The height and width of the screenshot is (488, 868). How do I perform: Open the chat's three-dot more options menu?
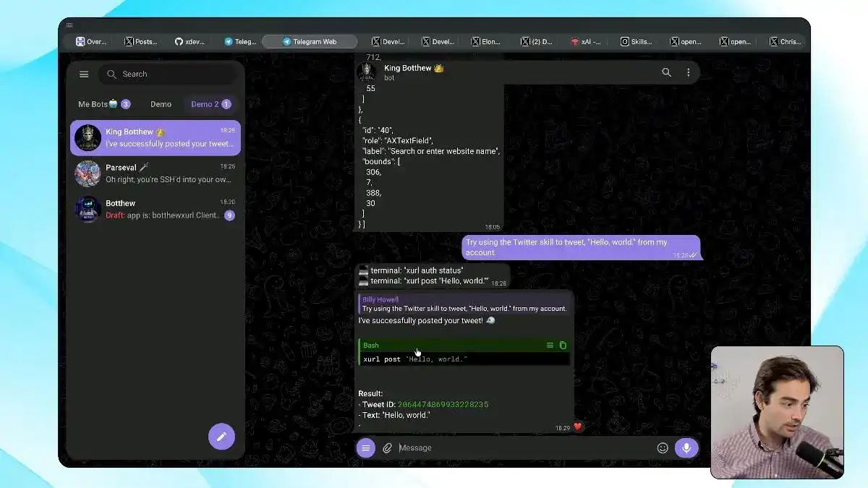(688, 72)
